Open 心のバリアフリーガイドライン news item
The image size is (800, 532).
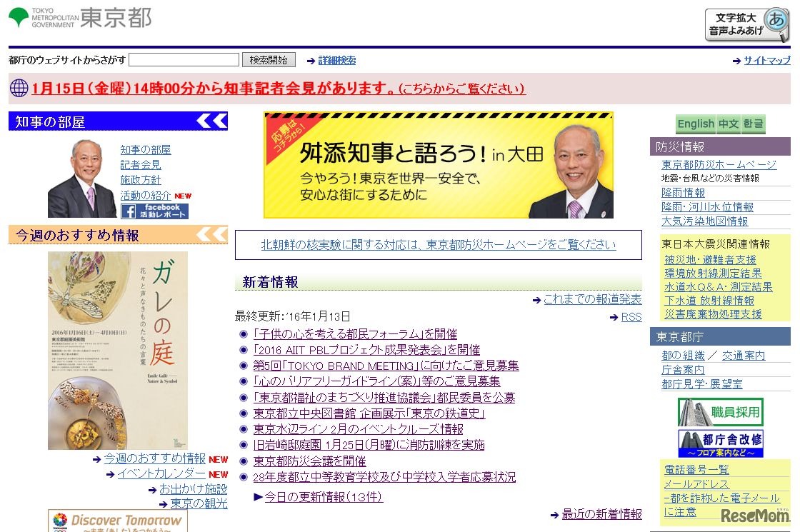click(376, 381)
